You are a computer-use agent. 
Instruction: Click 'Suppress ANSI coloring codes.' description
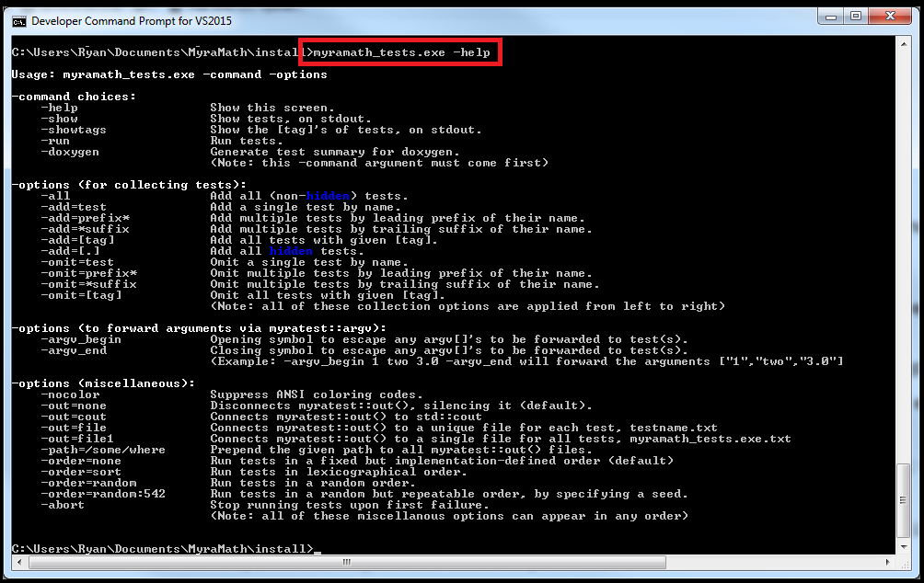(x=317, y=394)
